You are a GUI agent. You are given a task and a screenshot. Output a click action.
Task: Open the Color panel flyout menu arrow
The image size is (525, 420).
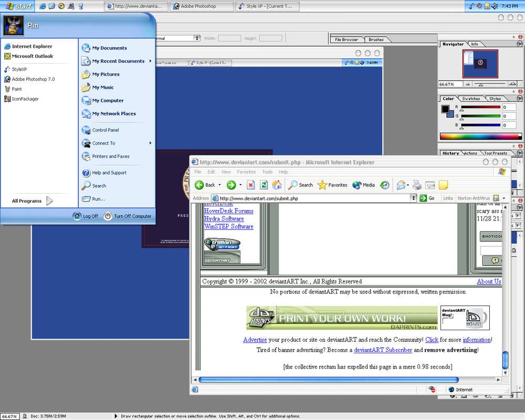tap(519, 99)
